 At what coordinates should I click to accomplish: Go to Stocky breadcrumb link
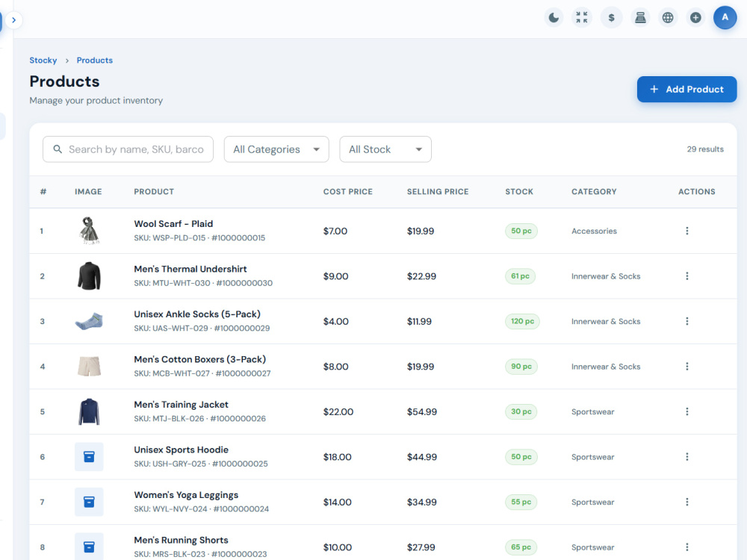point(43,60)
